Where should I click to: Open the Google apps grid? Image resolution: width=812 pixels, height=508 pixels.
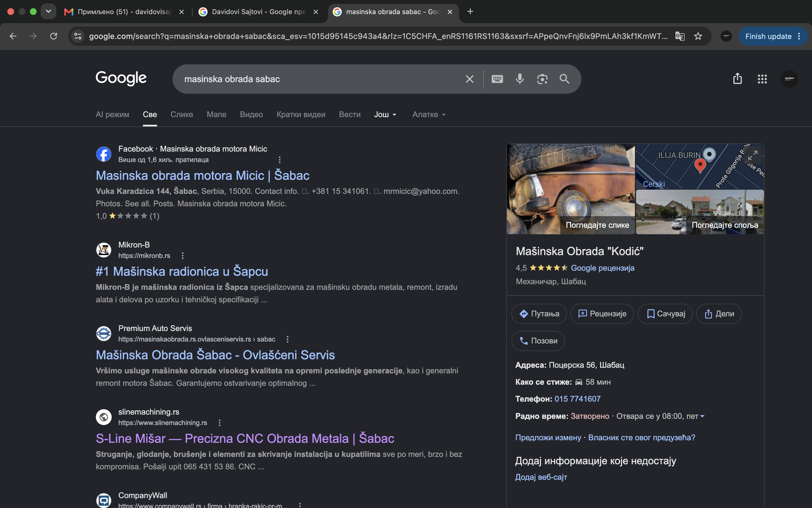click(x=762, y=79)
